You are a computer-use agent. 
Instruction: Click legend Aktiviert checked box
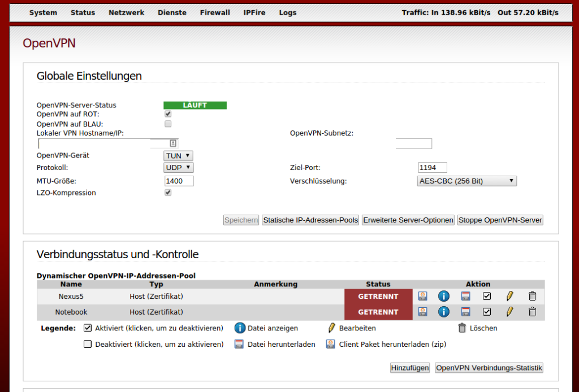click(88, 328)
